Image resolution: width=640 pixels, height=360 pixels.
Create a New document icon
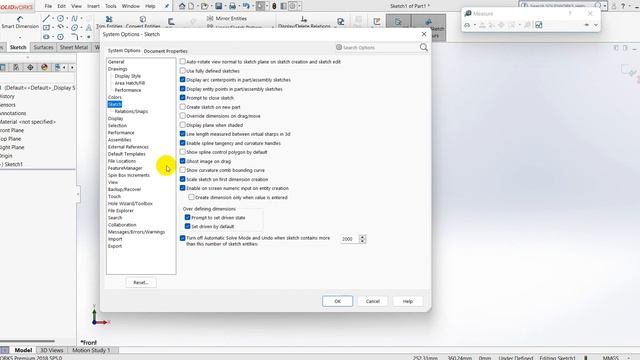191,6
